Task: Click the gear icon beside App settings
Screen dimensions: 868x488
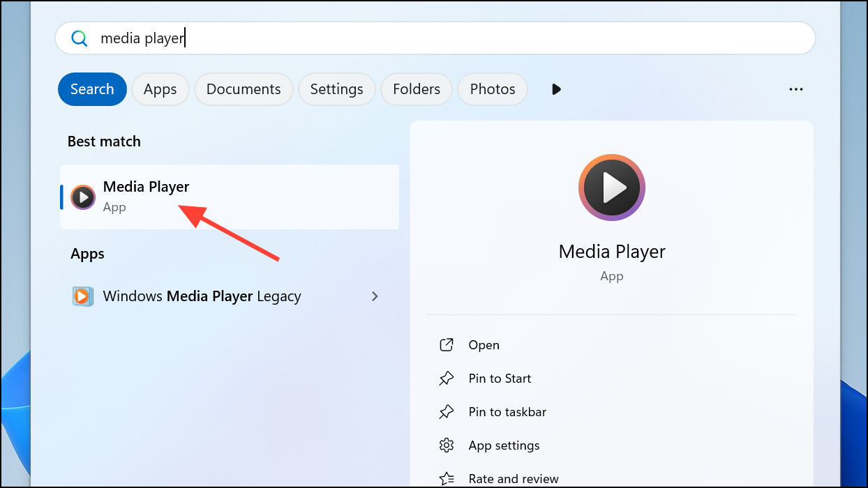Action: tap(447, 445)
